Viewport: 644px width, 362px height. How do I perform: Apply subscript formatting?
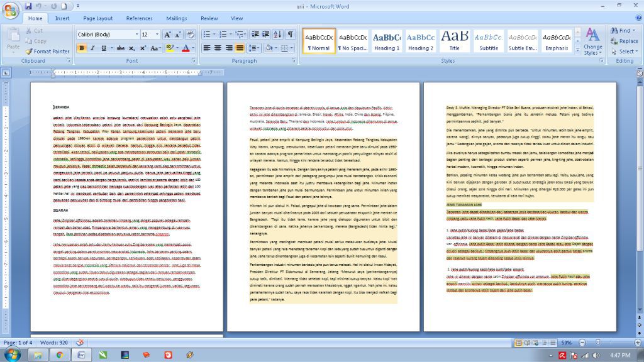point(132,48)
